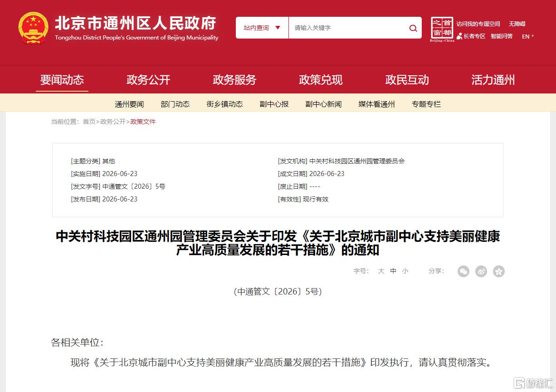Click 发文字号 中通管文〔2026〕5号 field
Image resolution: width=556 pixels, height=392 pixels.
(x=118, y=186)
